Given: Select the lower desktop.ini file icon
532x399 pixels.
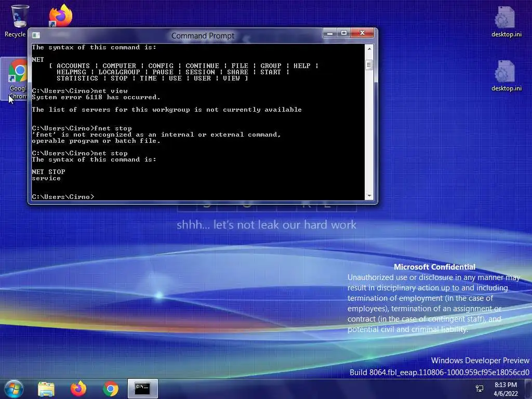Looking at the screenshot, I should (x=506, y=76).
